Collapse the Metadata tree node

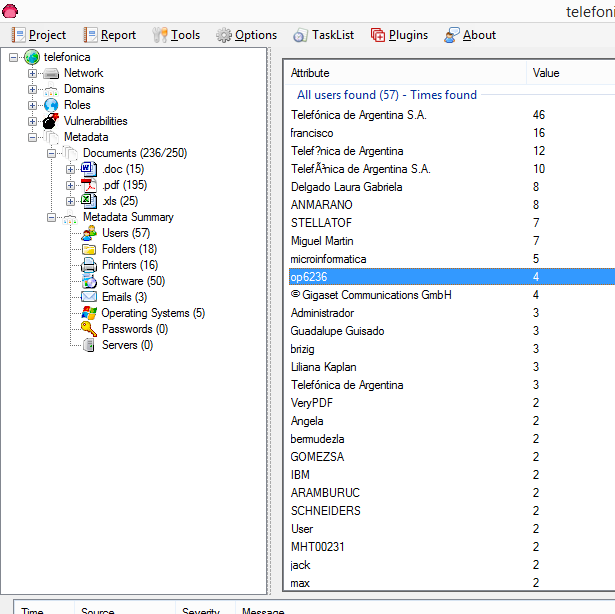33,137
